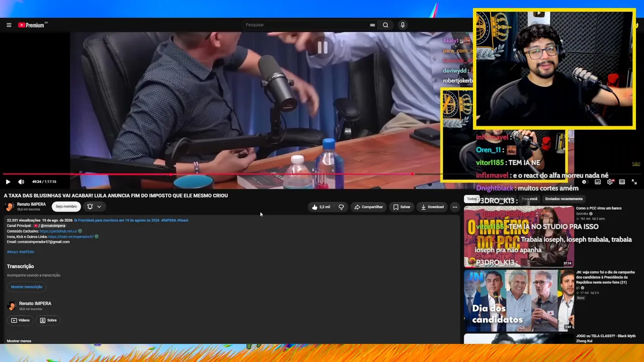Open the Spotniks channel name
The width and height of the screenshot is (644, 362).
[x=583, y=214]
